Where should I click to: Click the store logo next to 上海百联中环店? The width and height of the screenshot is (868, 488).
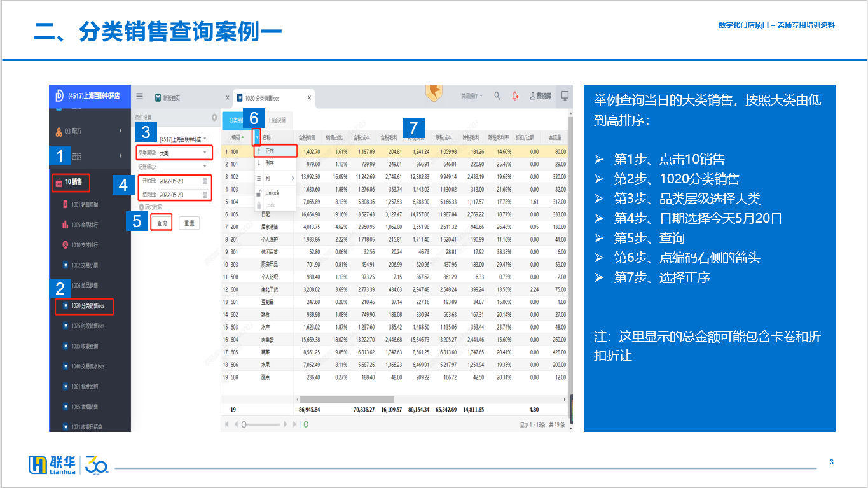pyautogui.click(x=59, y=95)
